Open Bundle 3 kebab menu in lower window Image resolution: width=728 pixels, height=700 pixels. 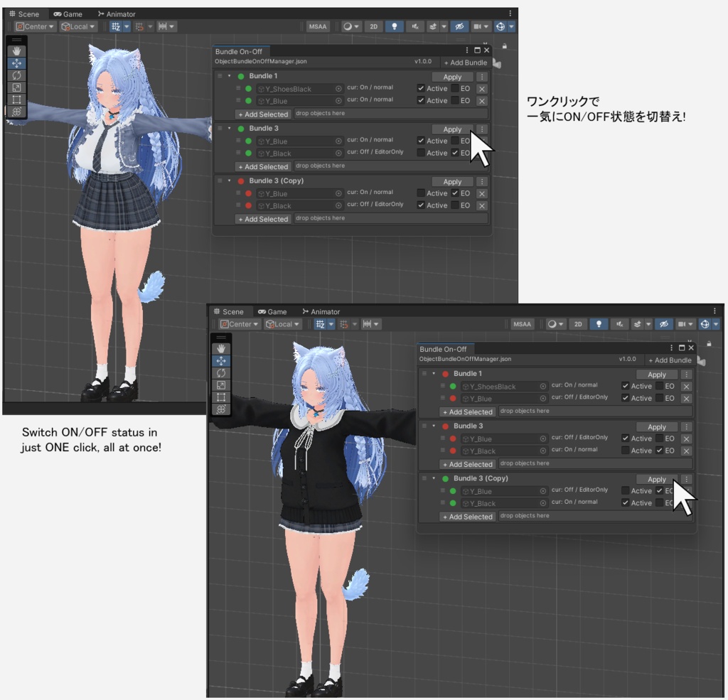click(686, 426)
